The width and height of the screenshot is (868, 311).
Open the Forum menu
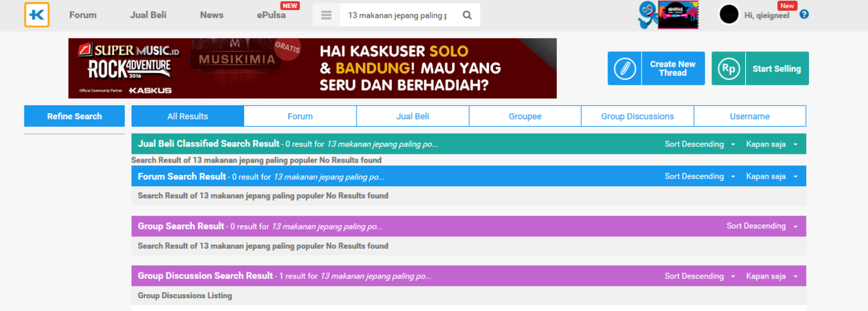coord(83,15)
